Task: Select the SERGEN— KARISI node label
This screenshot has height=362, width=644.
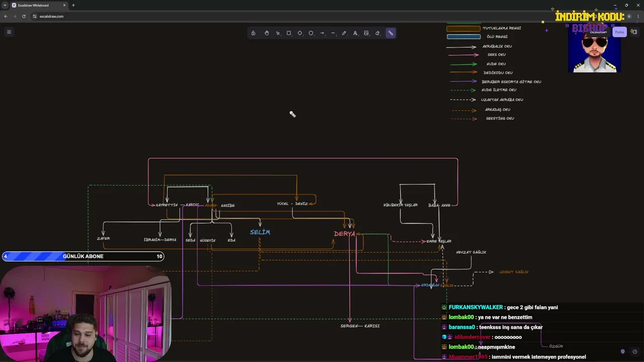Action: click(360, 326)
